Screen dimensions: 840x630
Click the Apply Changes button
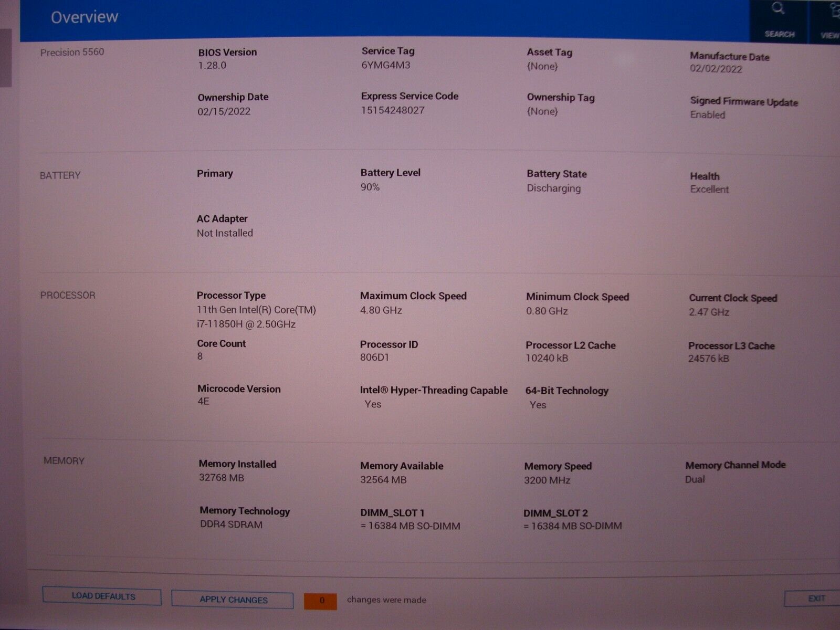tap(233, 600)
